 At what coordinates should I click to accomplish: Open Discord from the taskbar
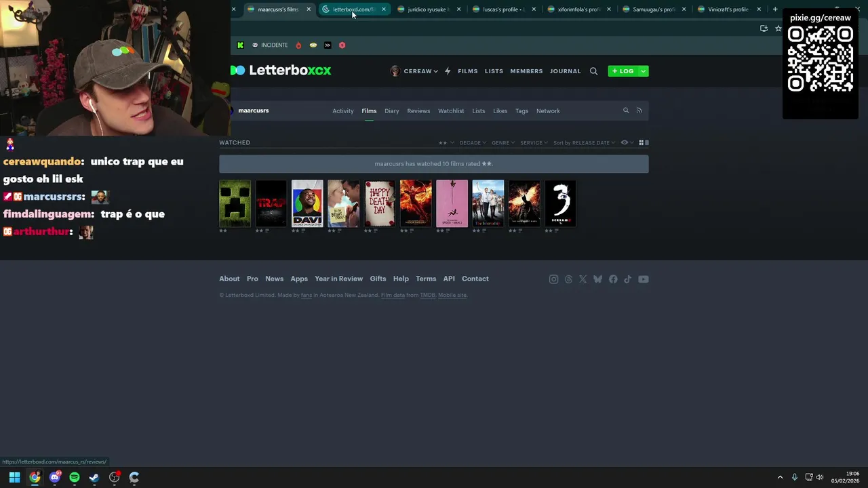click(x=55, y=477)
